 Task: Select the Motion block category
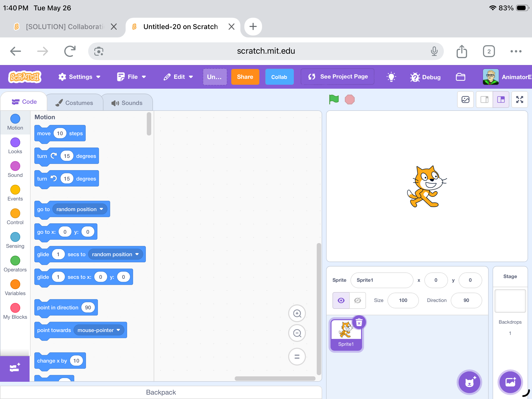pyautogui.click(x=15, y=122)
